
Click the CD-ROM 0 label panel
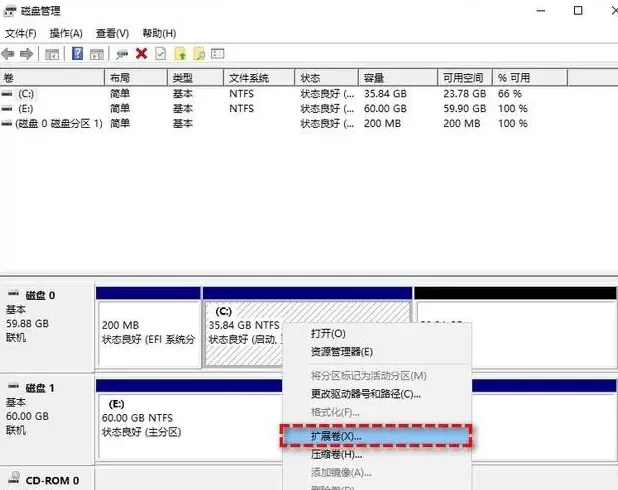click(47, 479)
